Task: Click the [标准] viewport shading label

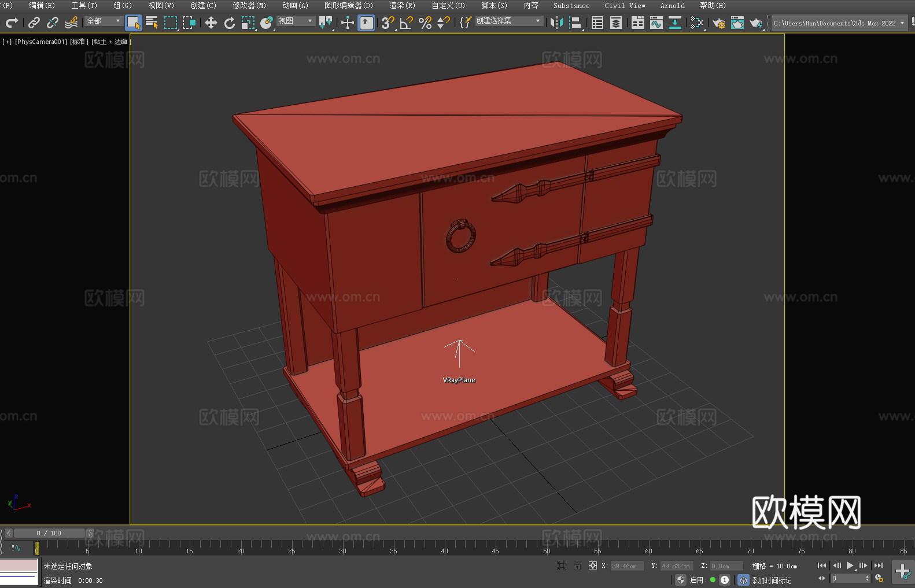Action: pos(79,42)
